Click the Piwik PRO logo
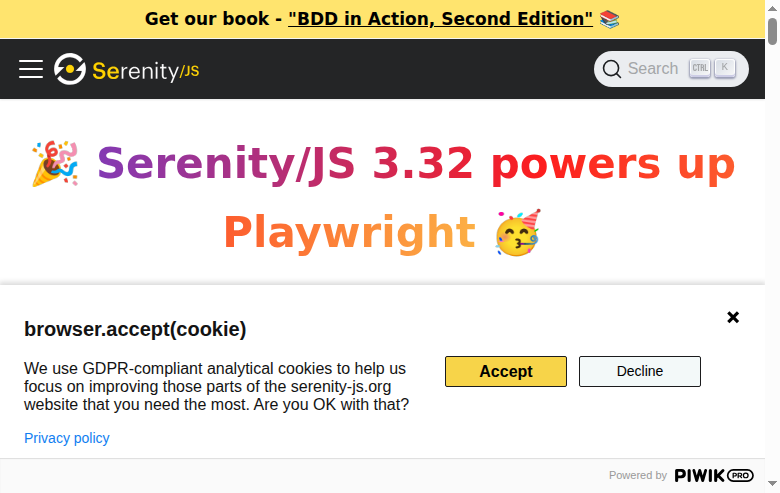This screenshot has width=780, height=493. pos(714,476)
